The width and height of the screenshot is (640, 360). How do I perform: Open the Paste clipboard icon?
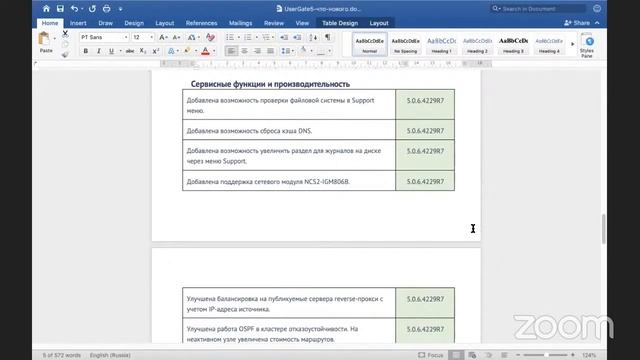click(44, 39)
